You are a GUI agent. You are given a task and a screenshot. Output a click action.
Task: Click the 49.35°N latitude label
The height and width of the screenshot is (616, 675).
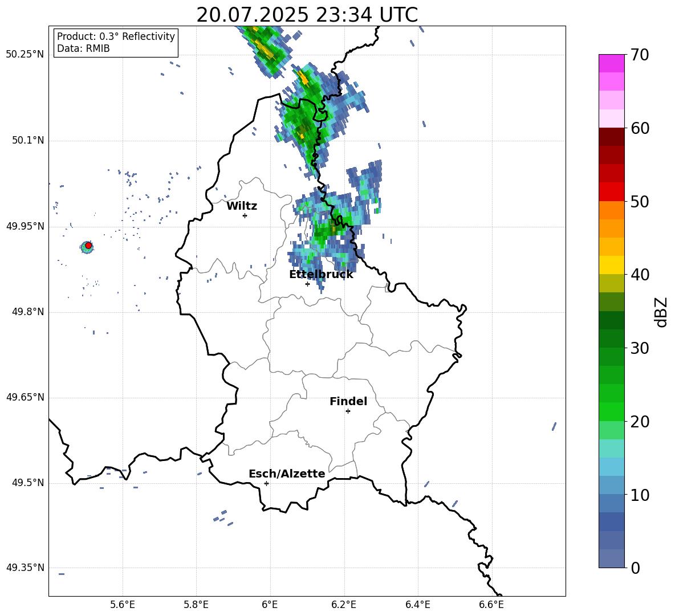click(25, 568)
